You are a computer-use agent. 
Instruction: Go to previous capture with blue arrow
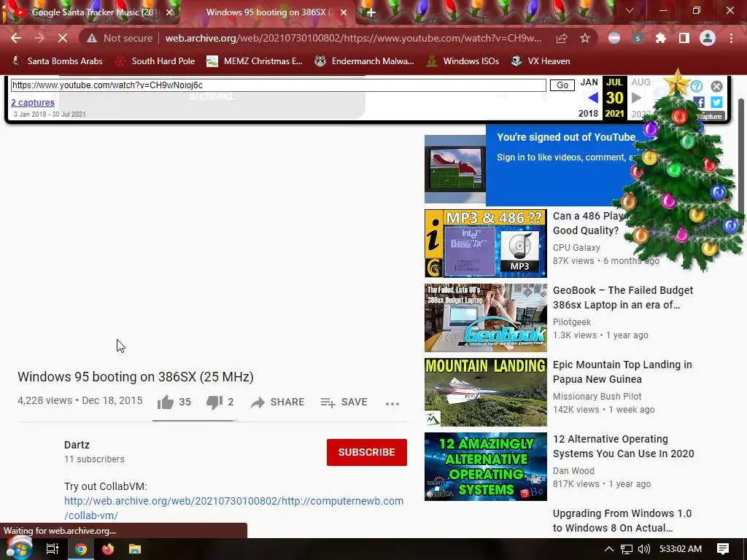(592, 98)
